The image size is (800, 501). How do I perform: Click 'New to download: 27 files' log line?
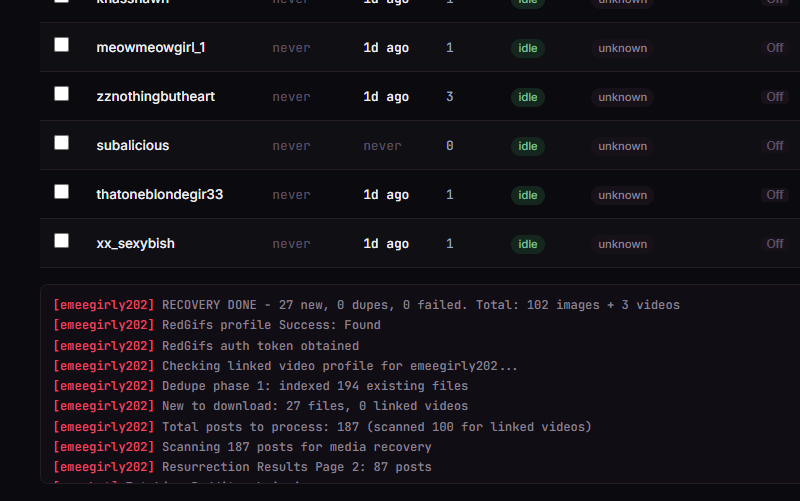tap(261, 406)
